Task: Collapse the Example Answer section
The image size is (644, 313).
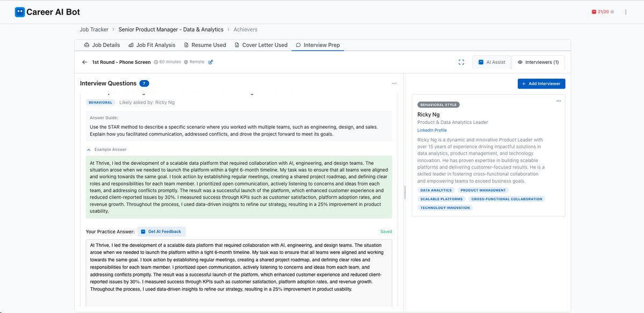Action: click(x=107, y=149)
